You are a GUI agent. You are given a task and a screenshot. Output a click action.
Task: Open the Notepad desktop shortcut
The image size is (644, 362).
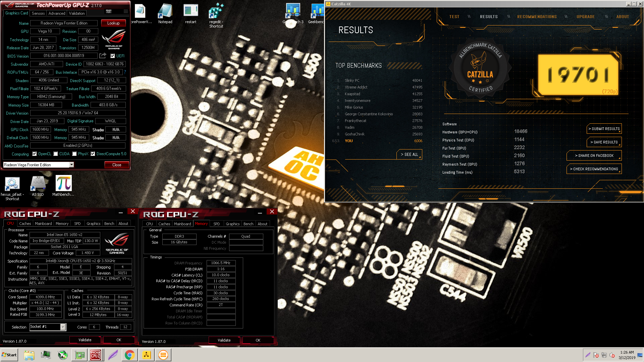165,14
